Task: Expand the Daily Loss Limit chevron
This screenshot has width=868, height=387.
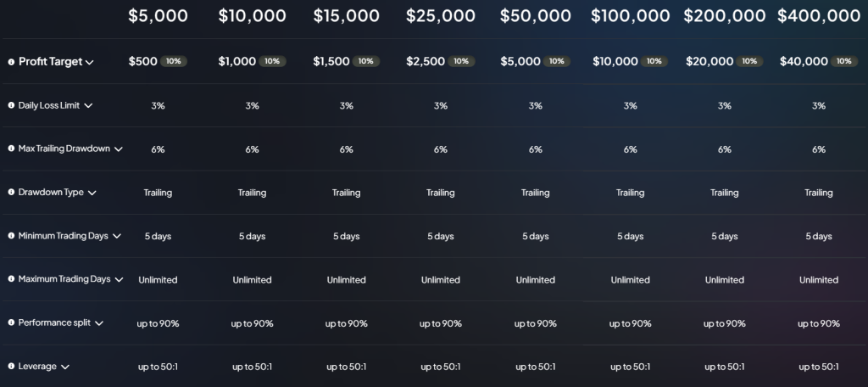Action: [88, 106]
